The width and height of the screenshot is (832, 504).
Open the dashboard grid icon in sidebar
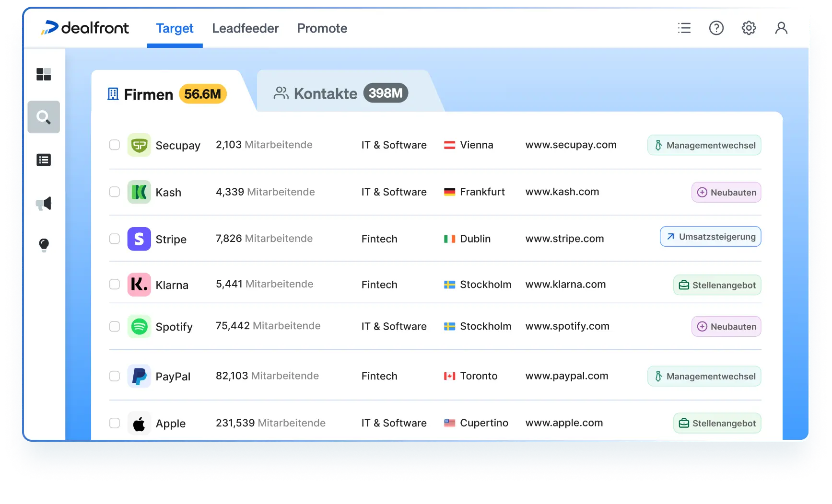pos(44,74)
